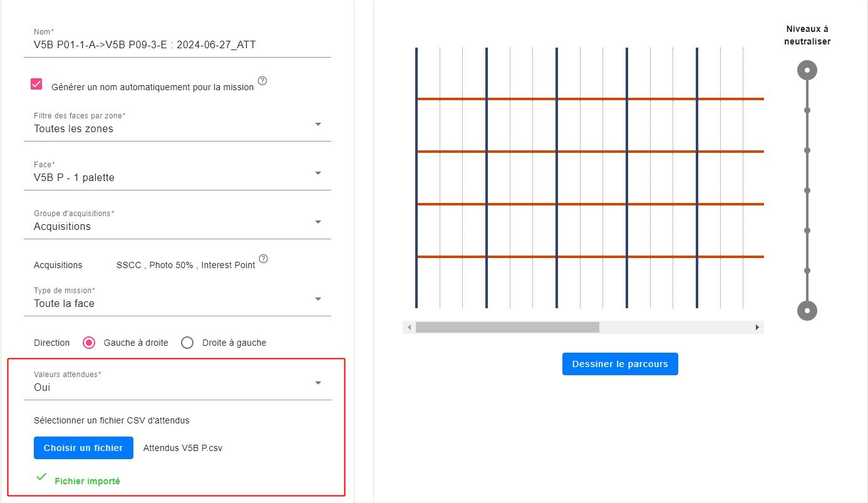868x503 pixels.
Task: Select the Droite à gauche radio button
Action: click(187, 343)
